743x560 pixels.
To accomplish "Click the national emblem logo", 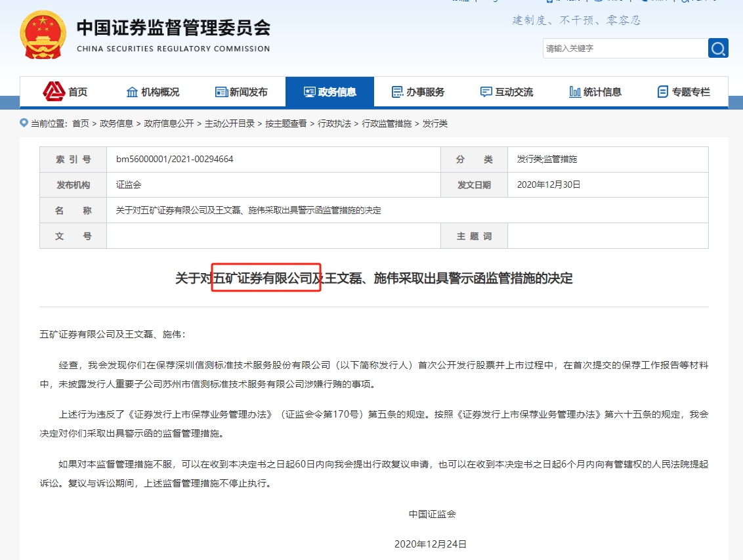I will coord(43,34).
